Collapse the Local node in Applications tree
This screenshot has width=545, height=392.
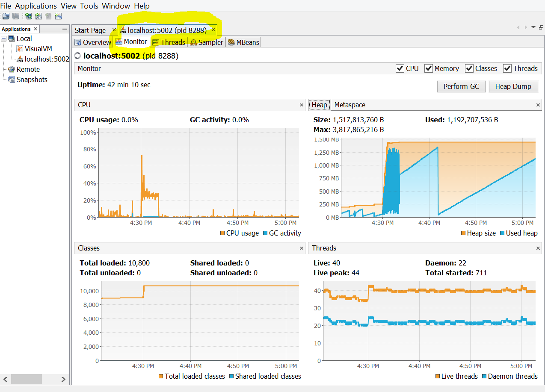(3, 38)
